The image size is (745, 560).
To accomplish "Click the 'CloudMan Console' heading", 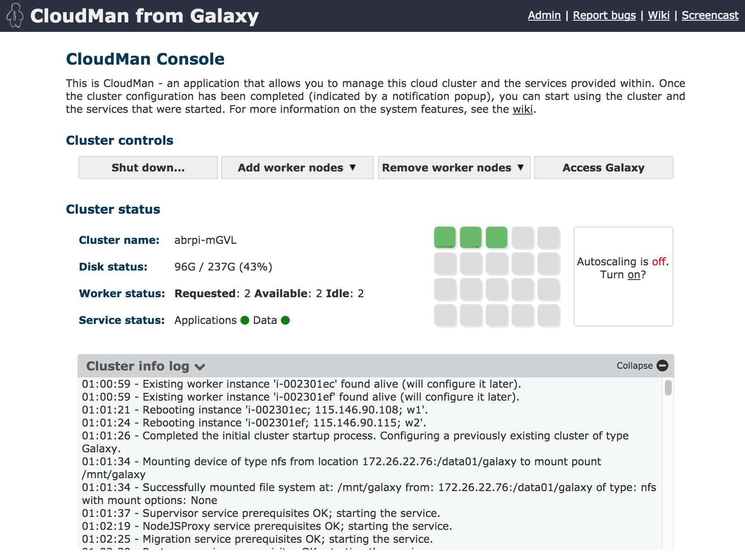I will coord(145,59).
